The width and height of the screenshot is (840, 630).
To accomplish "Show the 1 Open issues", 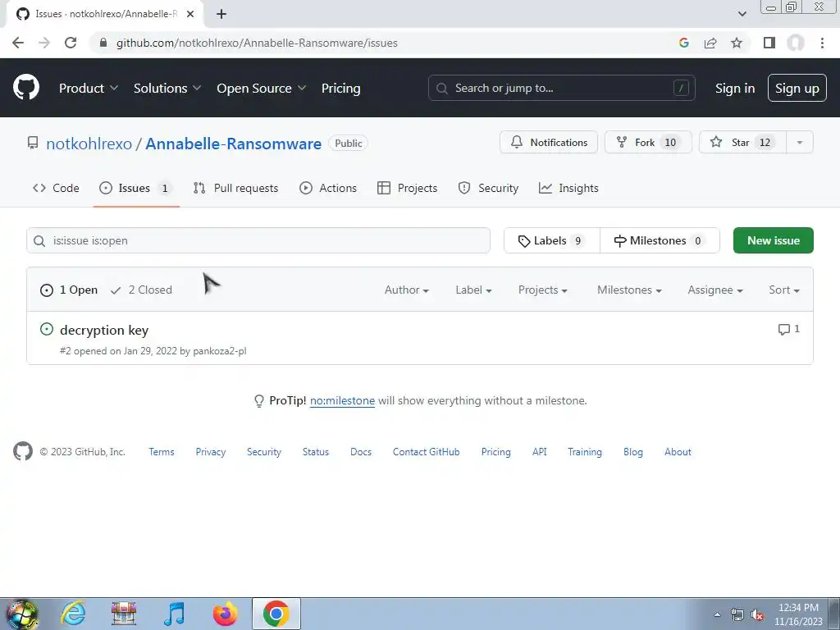I will (69, 290).
